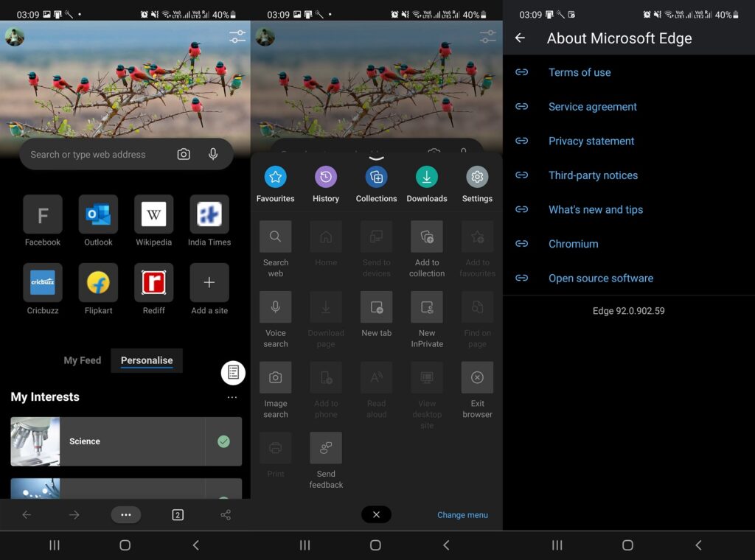Open the Privacy statement link

[593, 141]
